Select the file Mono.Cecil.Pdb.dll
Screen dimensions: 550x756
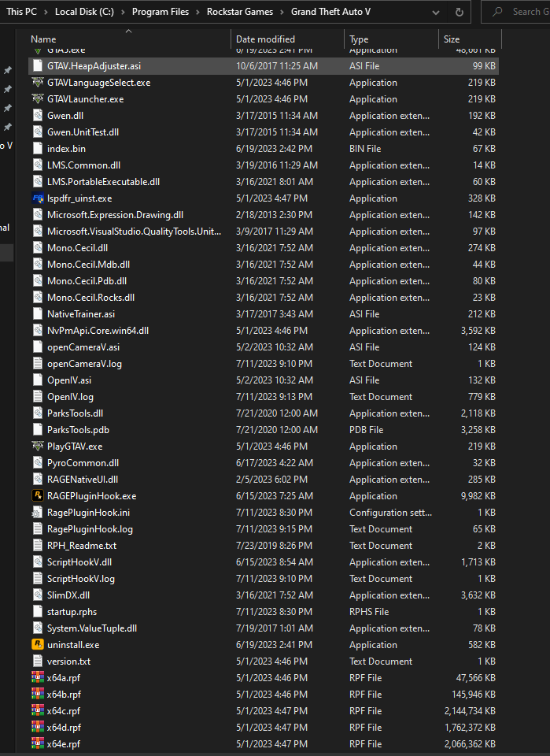(x=264, y=280)
